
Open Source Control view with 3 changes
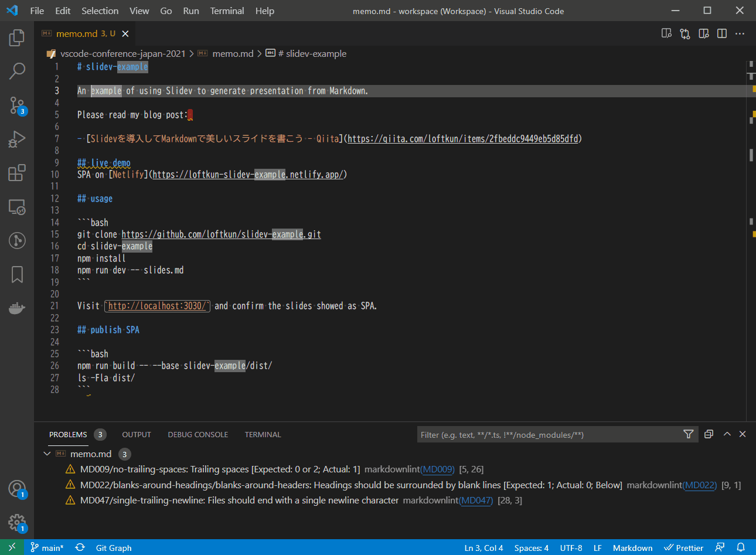(x=17, y=105)
